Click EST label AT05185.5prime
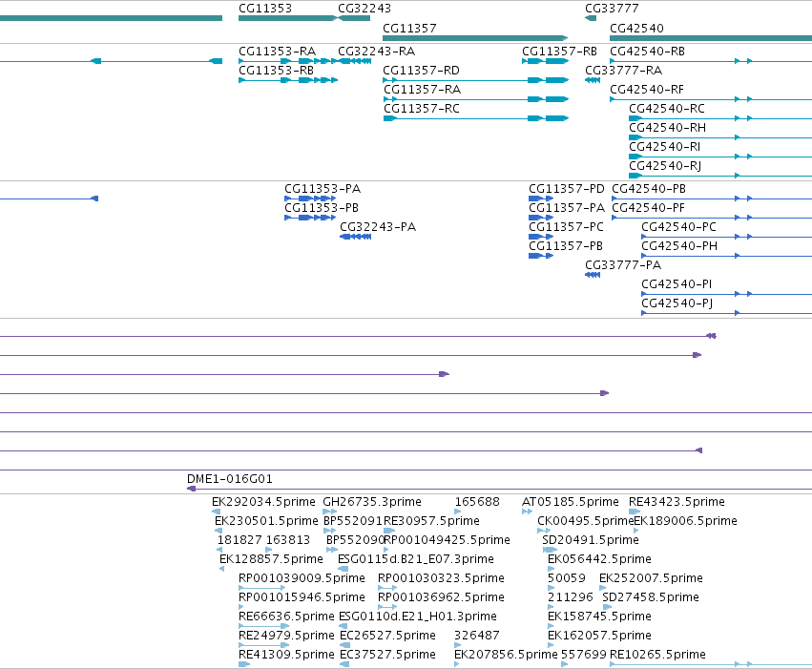Screen dimensions: 812x669 click(x=571, y=502)
